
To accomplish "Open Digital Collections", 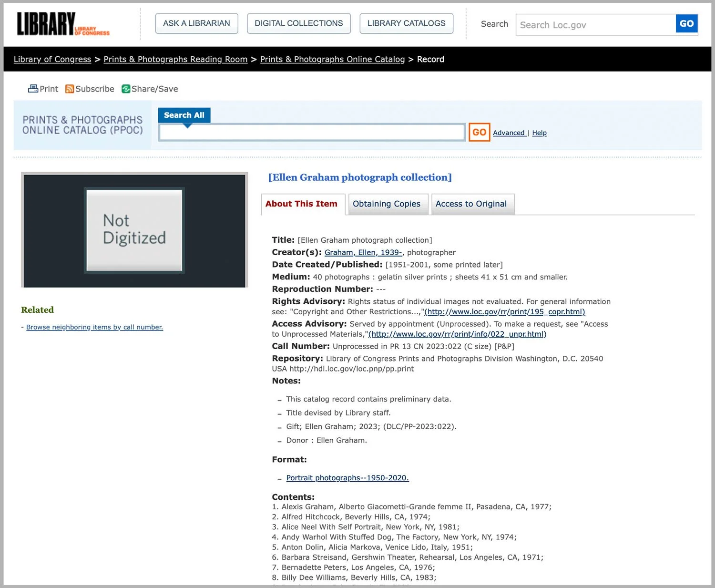I will (299, 23).
